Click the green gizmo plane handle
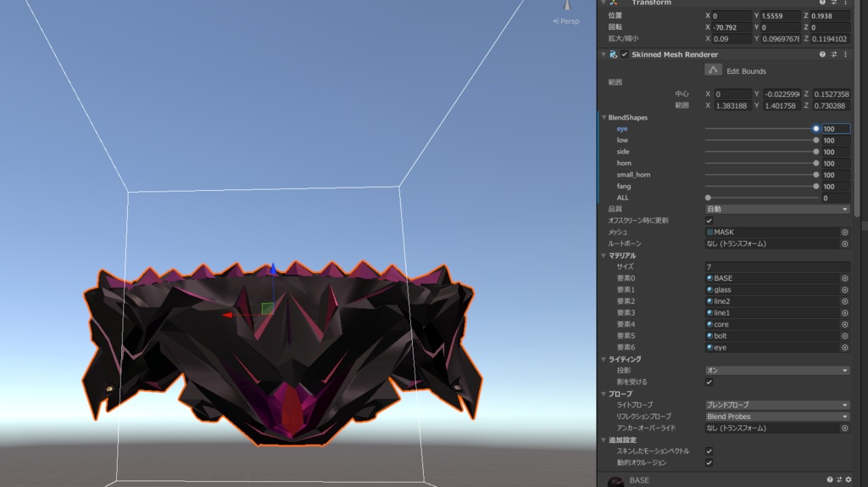 coord(267,308)
